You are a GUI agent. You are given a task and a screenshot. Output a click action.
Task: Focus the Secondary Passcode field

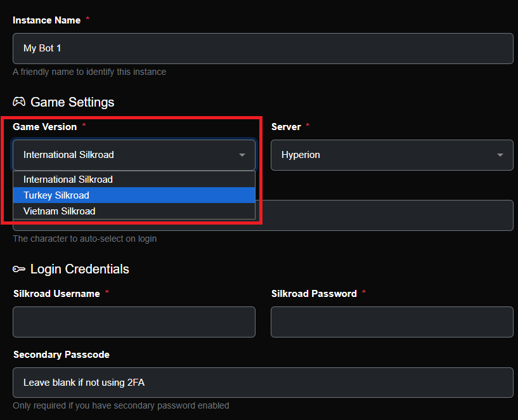262,383
